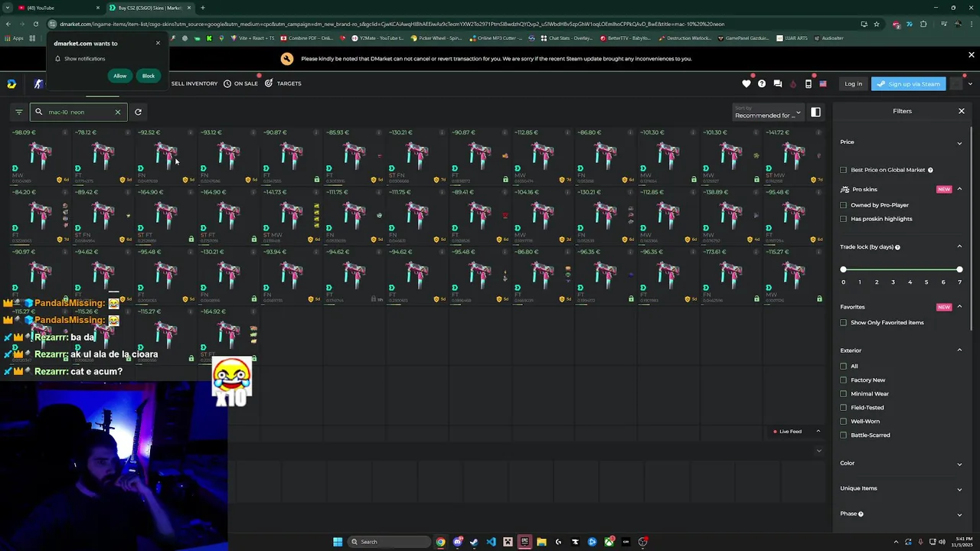This screenshot has width=980, height=551.
Task: Click the Phase help icon
Action: pos(861,514)
